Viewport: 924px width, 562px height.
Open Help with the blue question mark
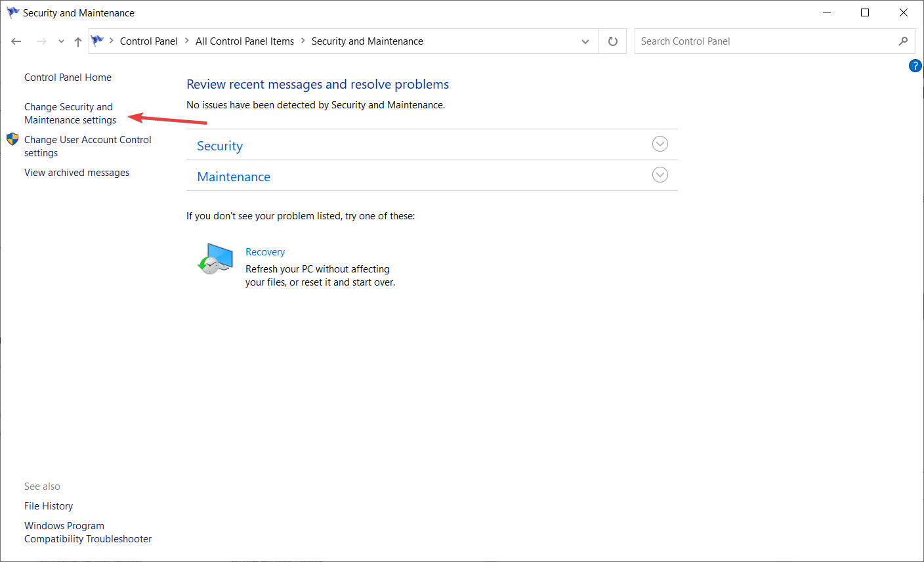[915, 66]
